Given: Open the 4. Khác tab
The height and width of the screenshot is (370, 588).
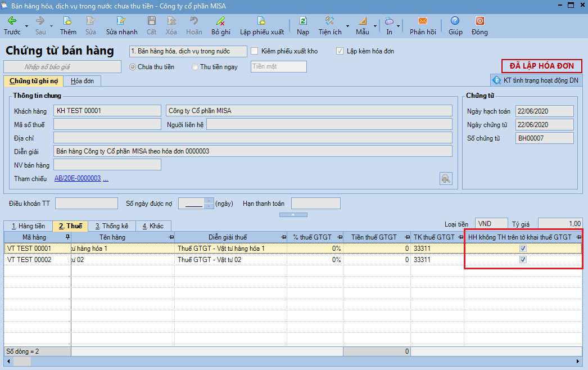Looking at the screenshot, I should click(153, 226).
